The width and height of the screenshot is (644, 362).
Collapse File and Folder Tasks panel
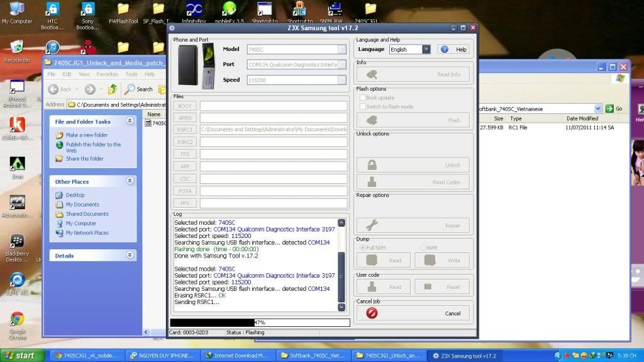coord(130,121)
